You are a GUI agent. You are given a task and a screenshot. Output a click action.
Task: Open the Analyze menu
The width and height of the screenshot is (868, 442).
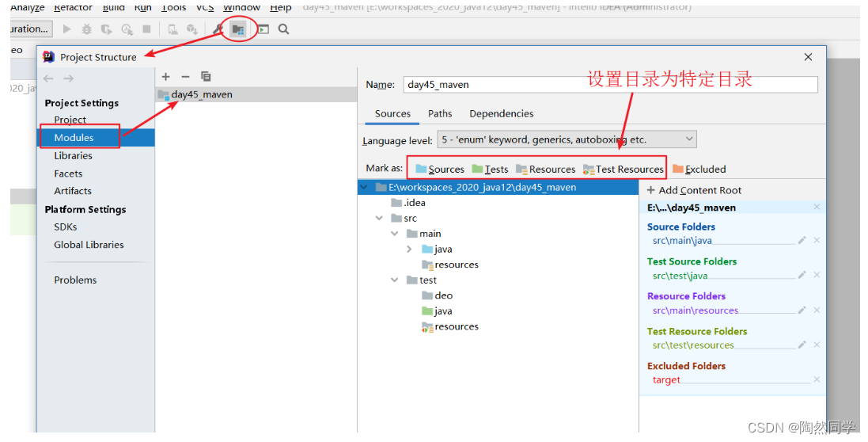click(x=28, y=8)
